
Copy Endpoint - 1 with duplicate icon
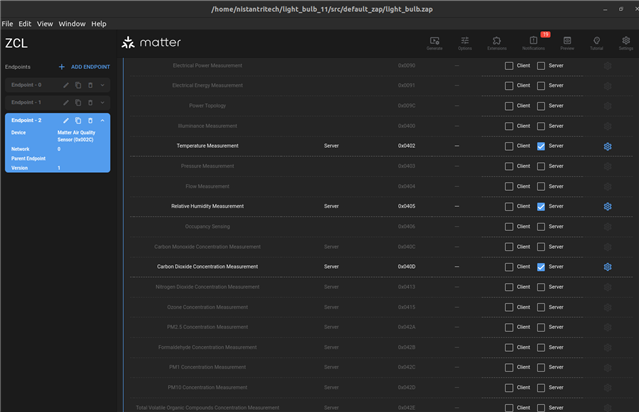[78, 103]
